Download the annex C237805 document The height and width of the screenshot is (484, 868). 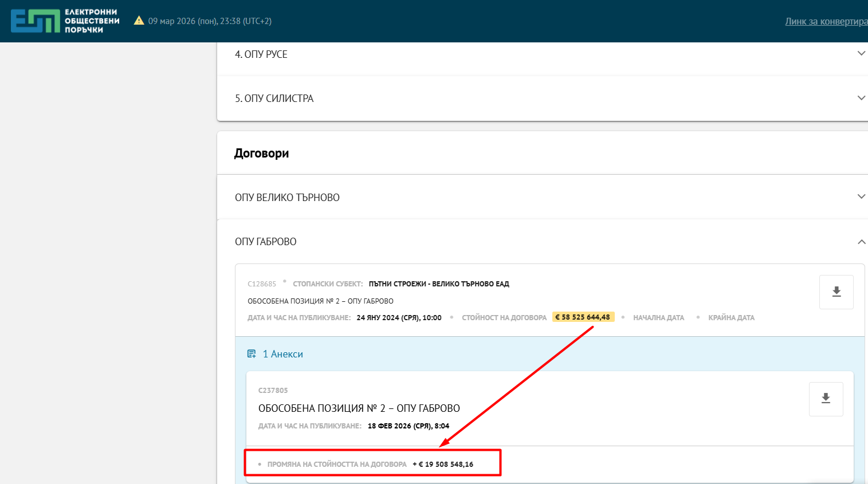coord(826,399)
